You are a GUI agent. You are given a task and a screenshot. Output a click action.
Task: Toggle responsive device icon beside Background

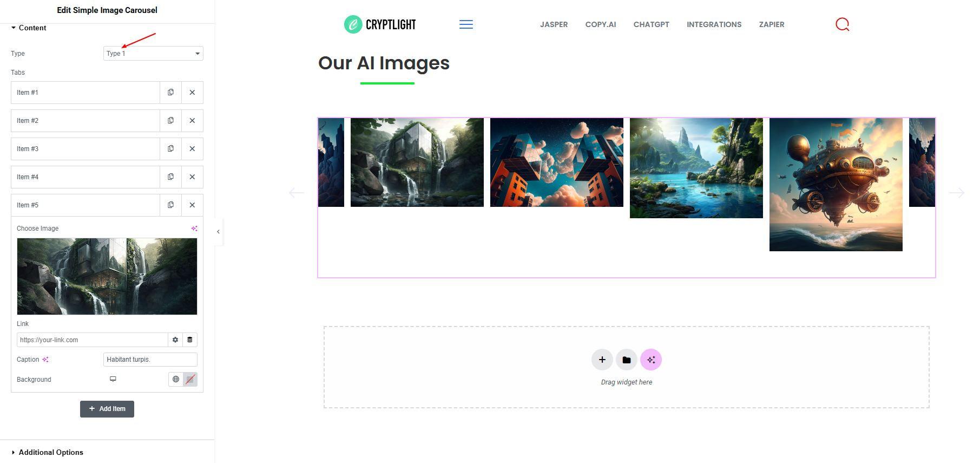(x=113, y=379)
